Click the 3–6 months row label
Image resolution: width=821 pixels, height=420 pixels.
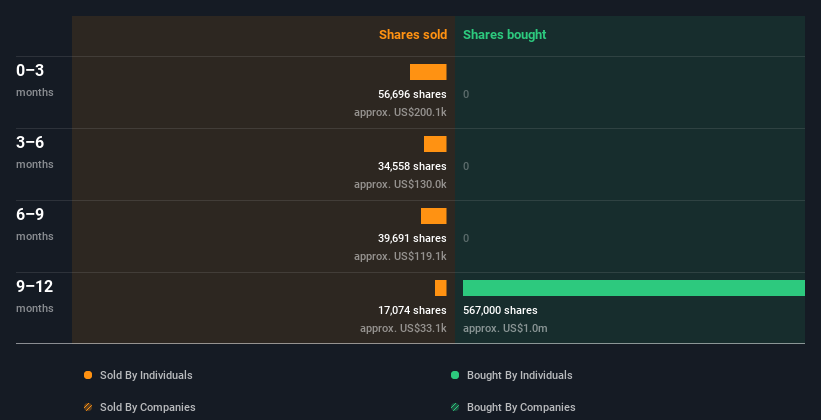35,152
